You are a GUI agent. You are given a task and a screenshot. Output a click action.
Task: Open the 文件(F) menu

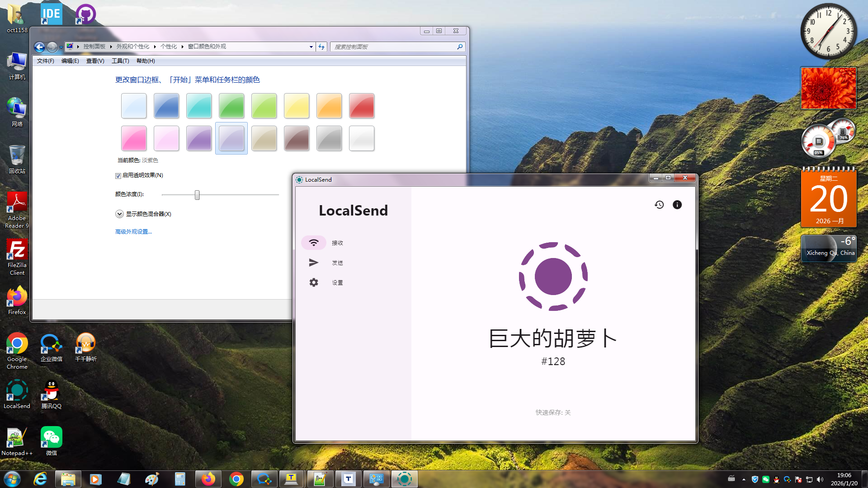coord(45,61)
